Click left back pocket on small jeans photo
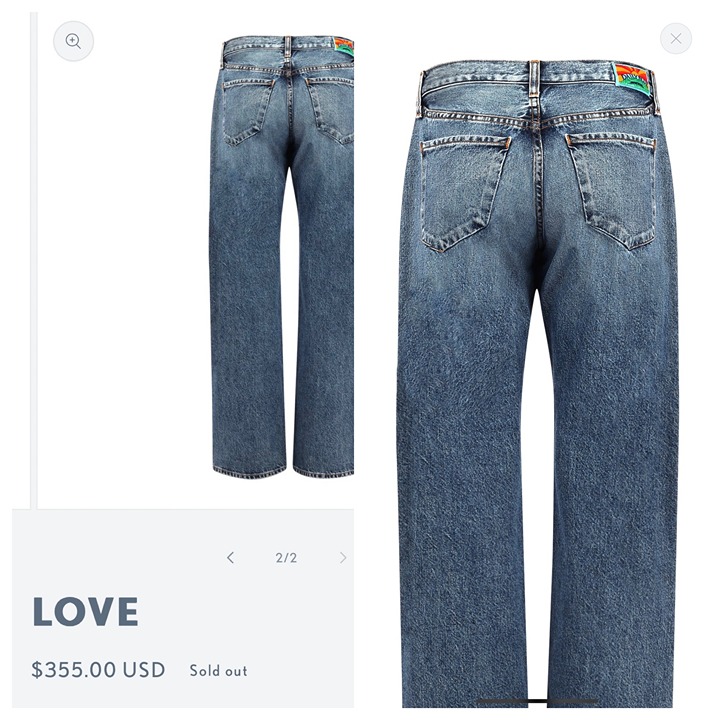This screenshot has height=720, width=720. point(248,112)
